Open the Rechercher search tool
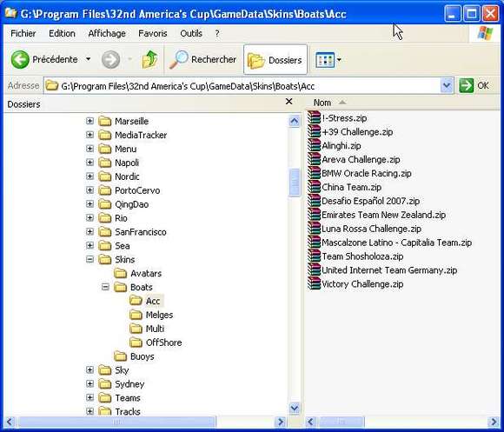The image size is (504, 432). click(x=202, y=59)
